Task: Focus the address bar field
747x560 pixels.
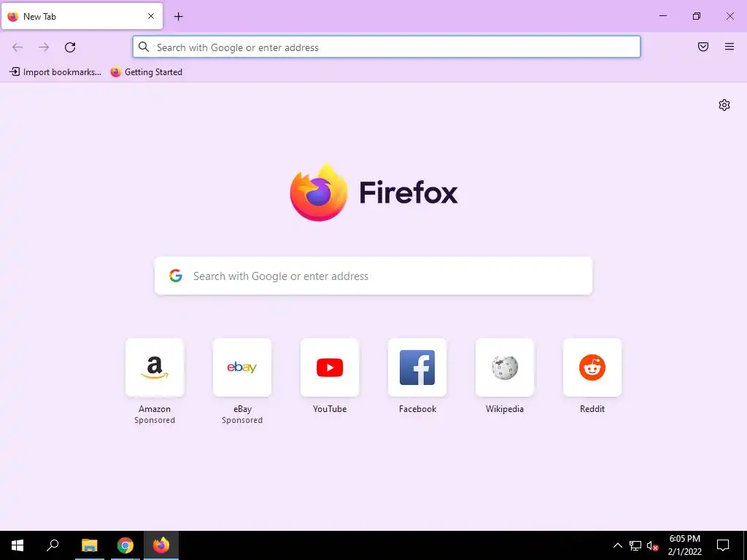Action: point(387,47)
